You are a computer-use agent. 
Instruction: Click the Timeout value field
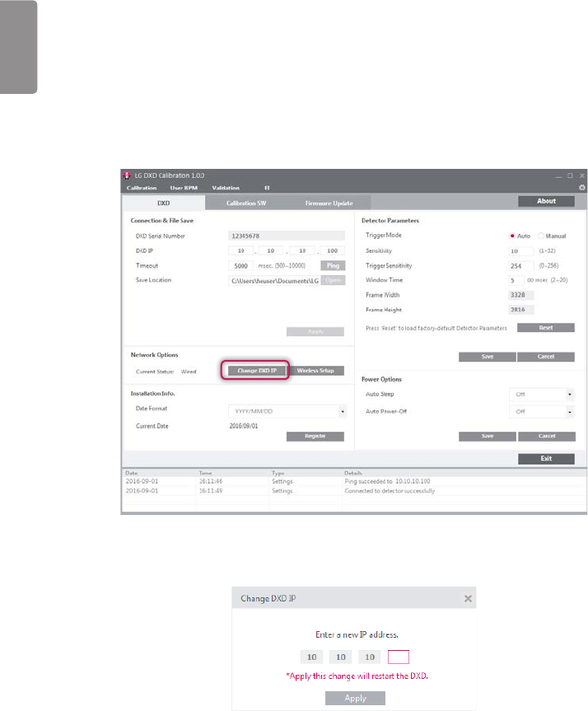240,266
